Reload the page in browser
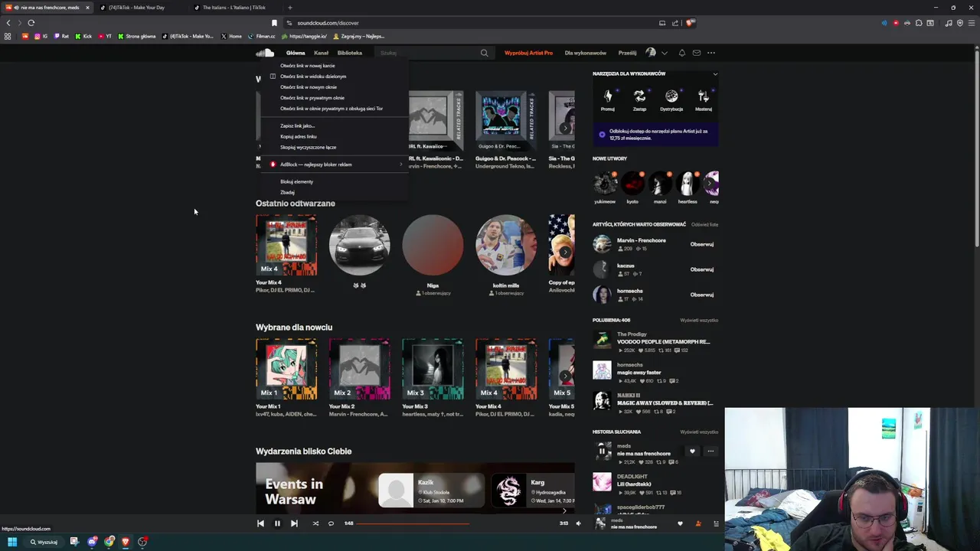Viewport: 980px width, 551px height. click(x=31, y=23)
